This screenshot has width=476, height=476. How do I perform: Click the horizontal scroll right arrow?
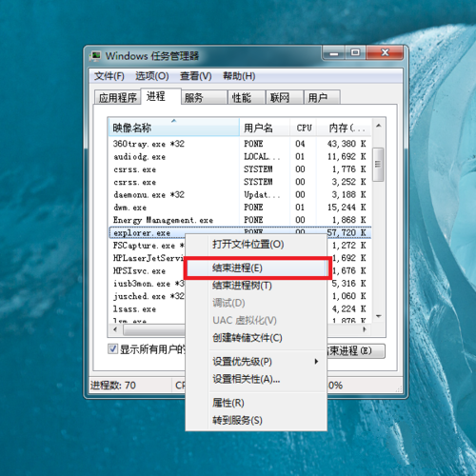click(x=365, y=329)
